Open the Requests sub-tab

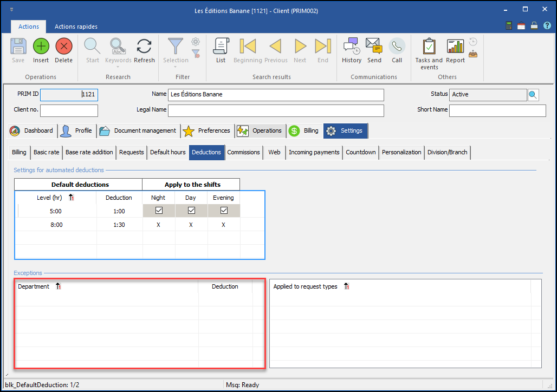tap(132, 152)
